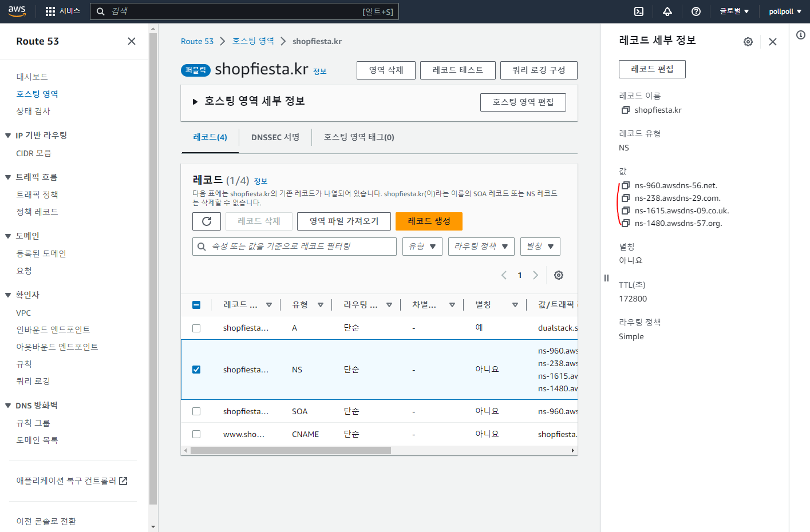The height and width of the screenshot is (532, 810).
Task: Open 상태 검사 in sidebar
Action: click(33, 111)
